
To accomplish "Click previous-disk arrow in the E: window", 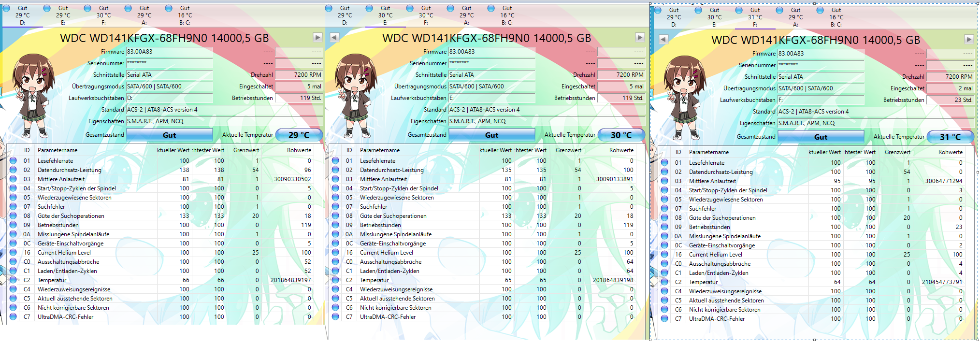I will (334, 37).
